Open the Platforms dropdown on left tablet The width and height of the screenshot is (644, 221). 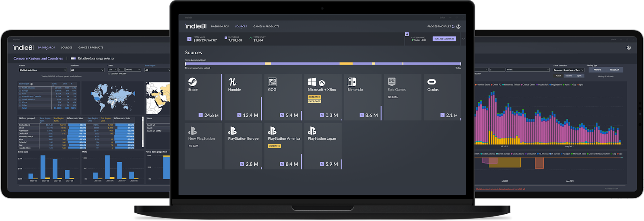tap(87, 70)
